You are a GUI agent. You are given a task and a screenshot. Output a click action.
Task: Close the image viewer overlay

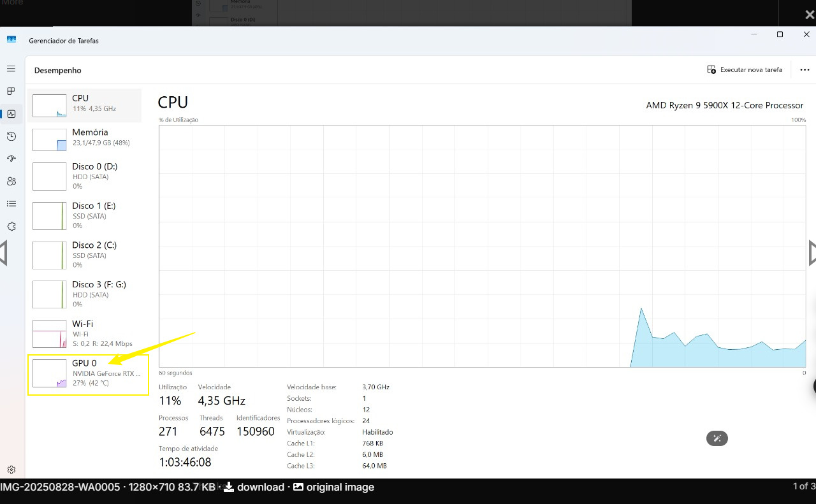(x=809, y=15)
